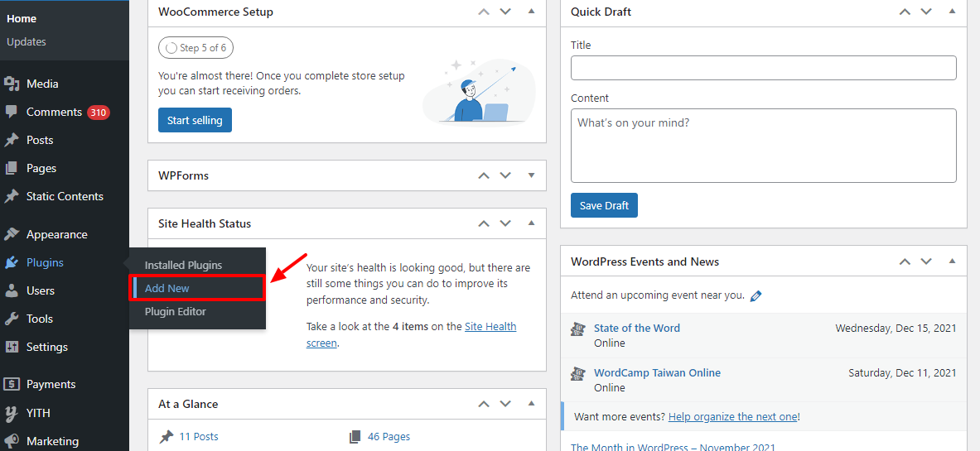Screen dimensions: 980x451
Task: Click the Payments dollar icon
Action: click(x=12, y=384)
